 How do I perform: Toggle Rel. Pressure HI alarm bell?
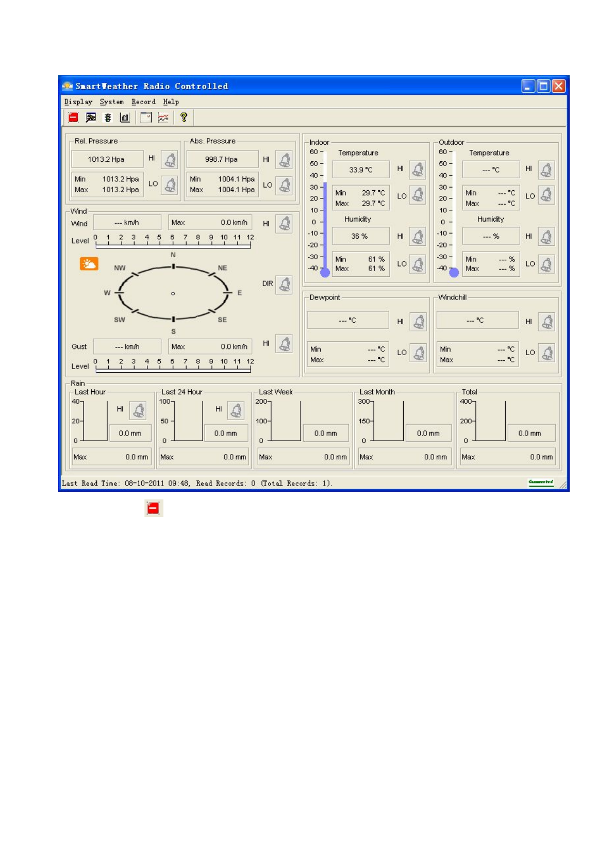point(170,160)
